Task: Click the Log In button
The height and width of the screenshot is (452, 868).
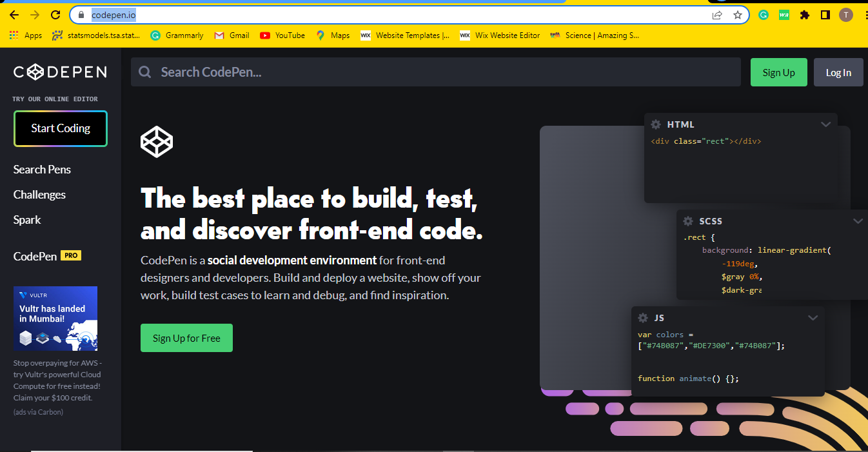Action: [838, 72]
